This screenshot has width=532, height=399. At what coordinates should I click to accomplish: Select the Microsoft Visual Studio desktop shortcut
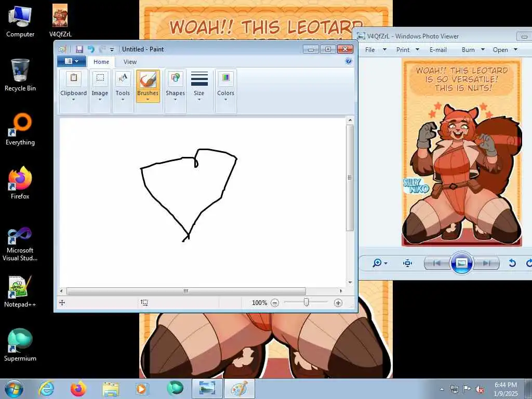click(20, 244)
